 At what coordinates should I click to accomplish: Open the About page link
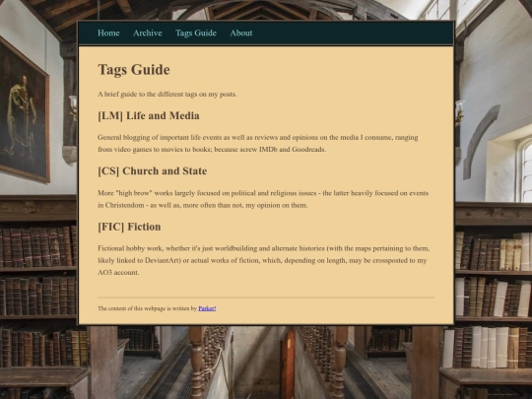click(x=241, y=33)
